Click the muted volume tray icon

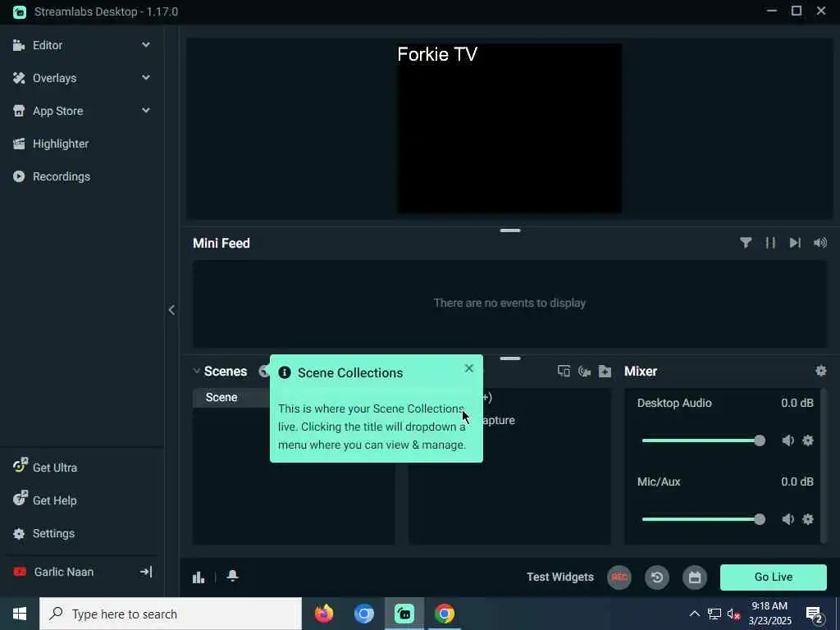[733, 614]
